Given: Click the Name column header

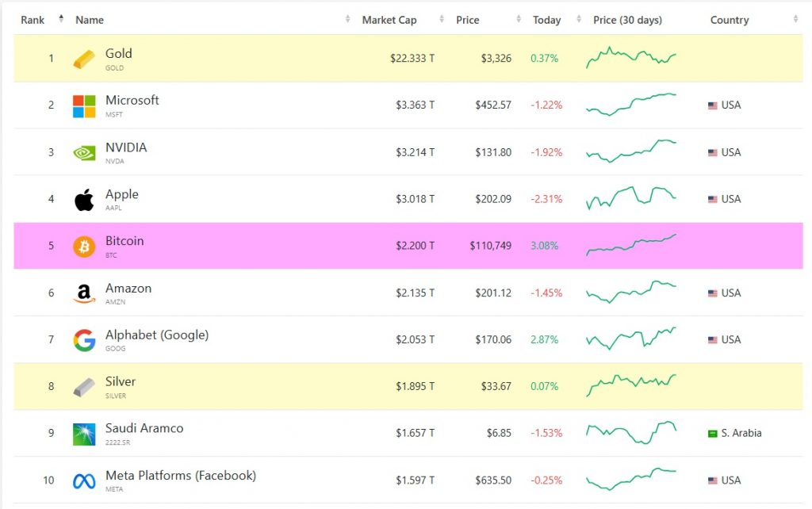Looking at the screenshot, I should point(90,20).
